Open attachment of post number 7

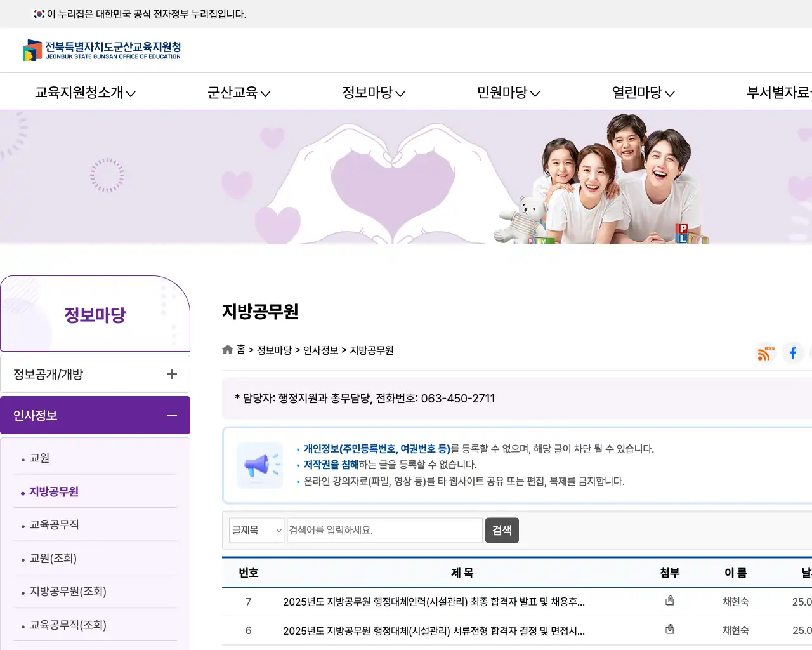click(669, 600)
